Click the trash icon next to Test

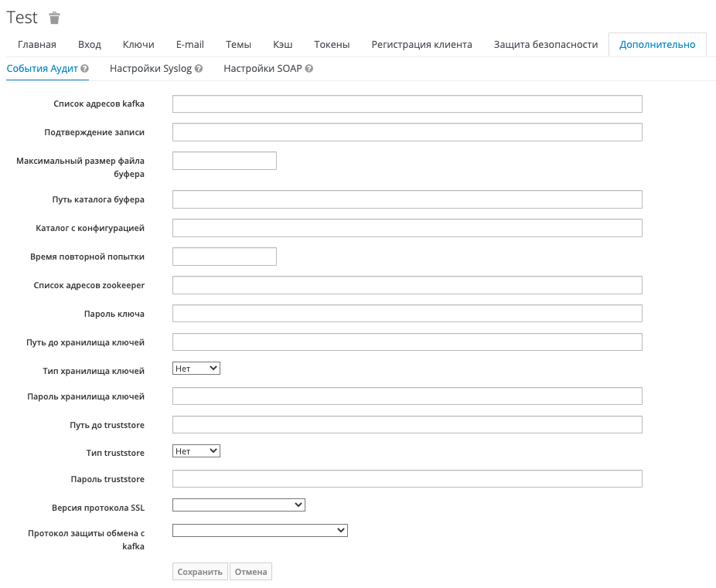point(54,19)
